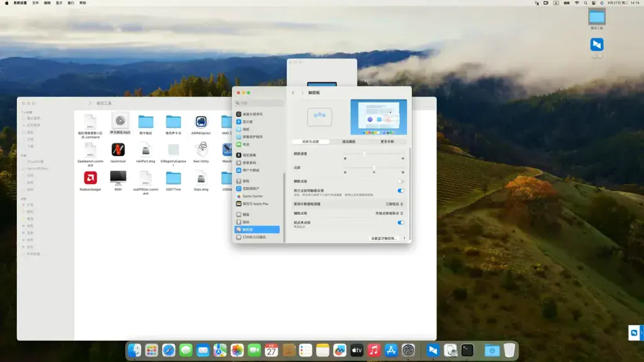Open the 窗口 menu in the menu bar
The width and height of the screenshot is (644, 362).
point(70,3)
